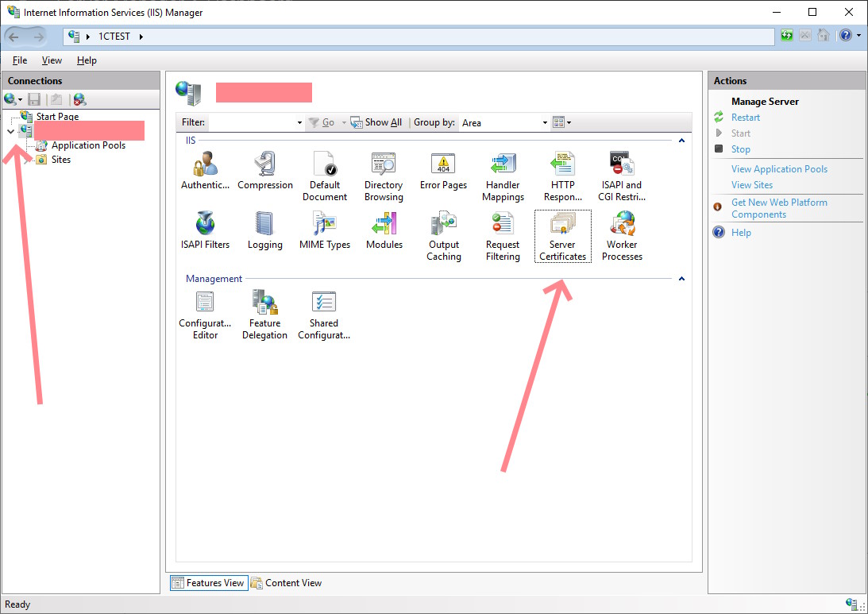This screenshot has height=614, width=868.
Task: Open the Feature Delegation icon
Action: [x=264, y=315]
